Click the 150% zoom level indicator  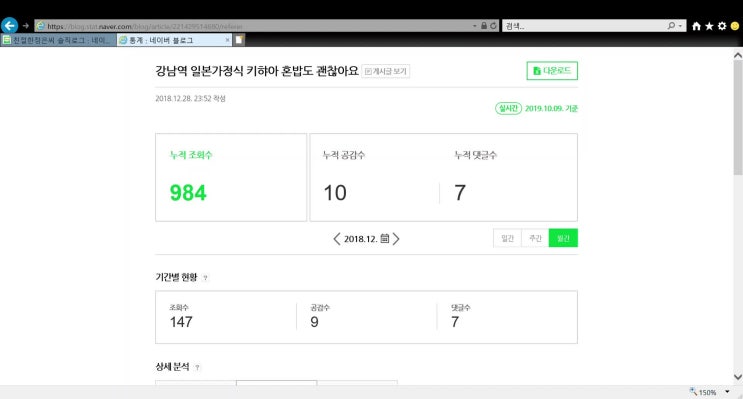click(x=703, y=392)
